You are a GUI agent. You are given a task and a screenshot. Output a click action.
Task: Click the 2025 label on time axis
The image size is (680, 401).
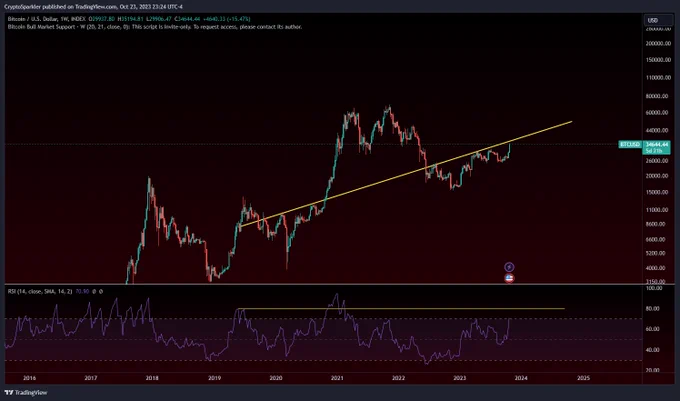point(584,378)
